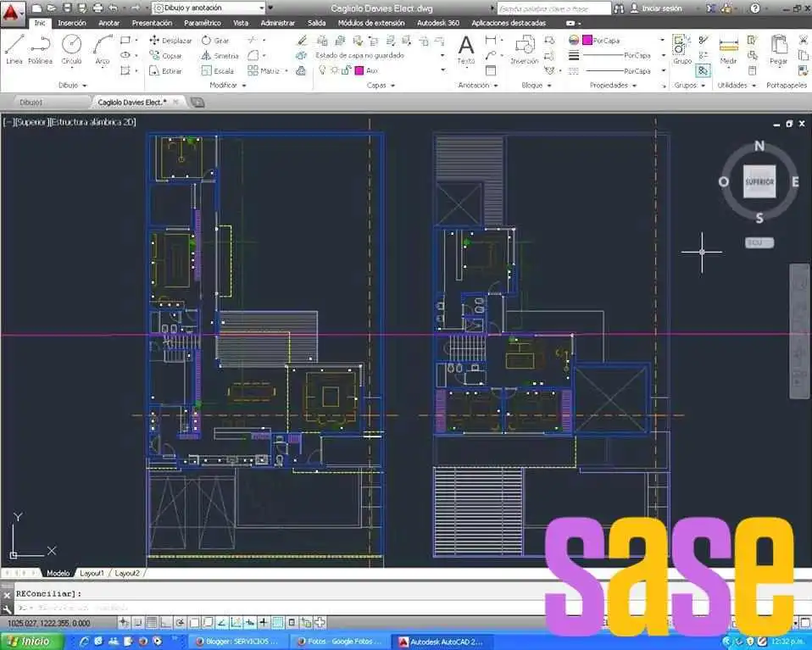Click the Save icon in quick access toolbar

click(x=67, y=8)
